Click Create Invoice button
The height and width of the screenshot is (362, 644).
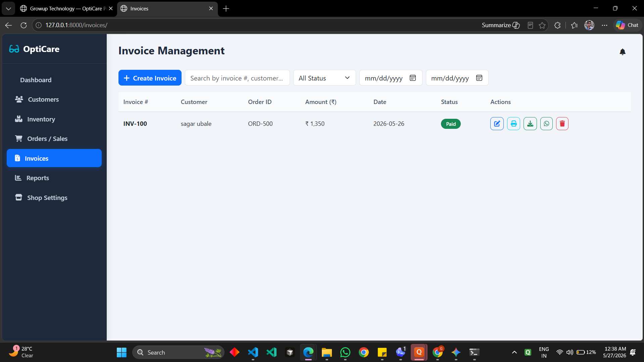coord(150,78)
